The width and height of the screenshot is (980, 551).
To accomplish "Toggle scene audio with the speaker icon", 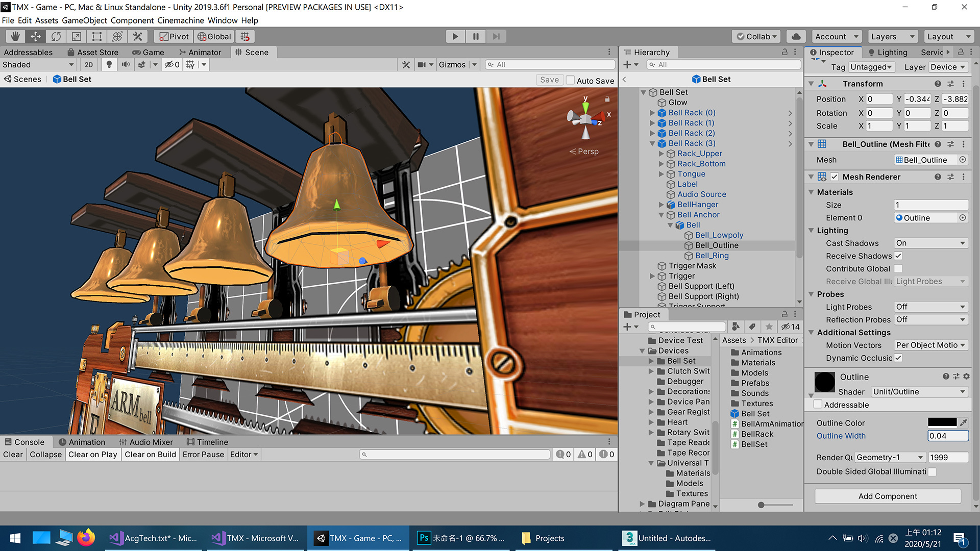I will click(126, 65).
